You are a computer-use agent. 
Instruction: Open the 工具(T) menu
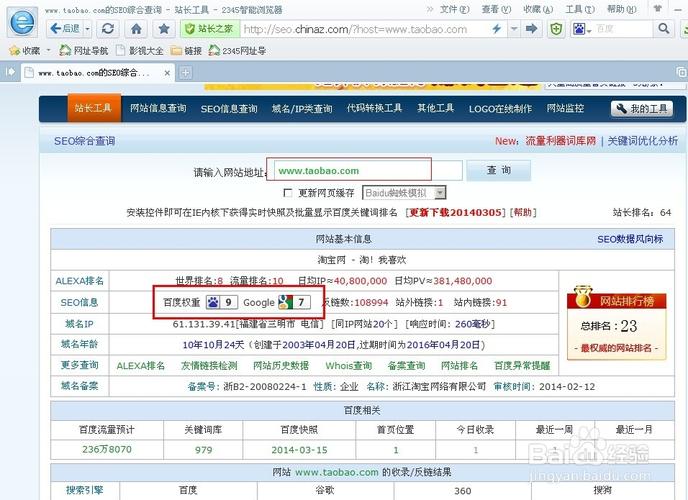(580, 9)
